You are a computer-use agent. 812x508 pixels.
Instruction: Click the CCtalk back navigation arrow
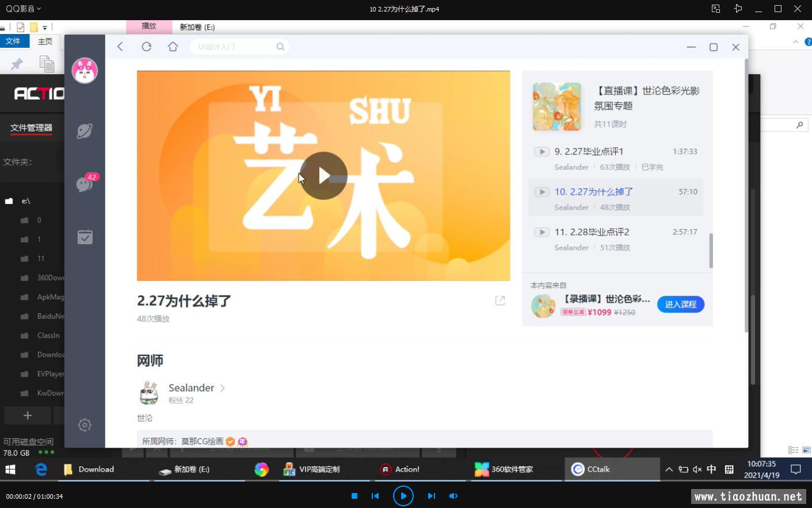point(120,47)
